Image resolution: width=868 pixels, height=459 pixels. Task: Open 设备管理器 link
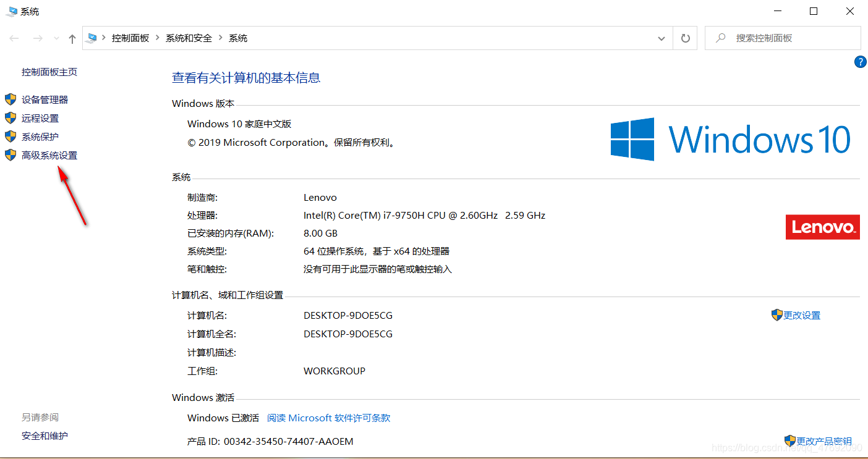45,99
